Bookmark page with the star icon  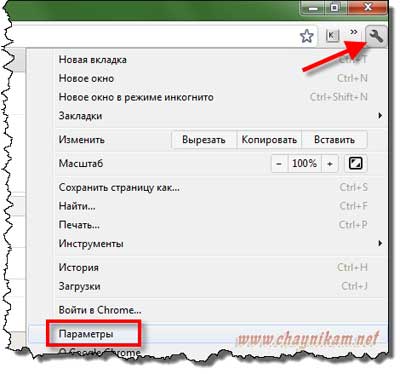pyautogui.click(x=307, y=36)
